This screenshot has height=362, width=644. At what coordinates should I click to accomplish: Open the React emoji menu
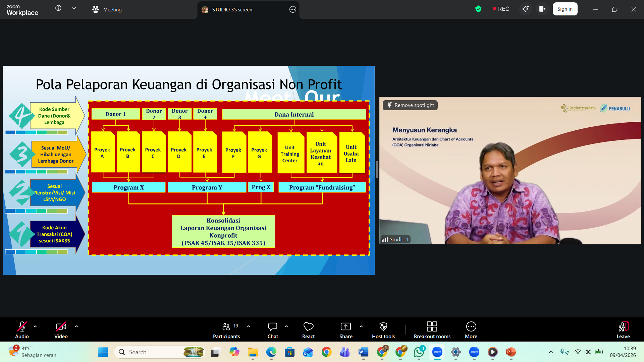tap(308, 330)
